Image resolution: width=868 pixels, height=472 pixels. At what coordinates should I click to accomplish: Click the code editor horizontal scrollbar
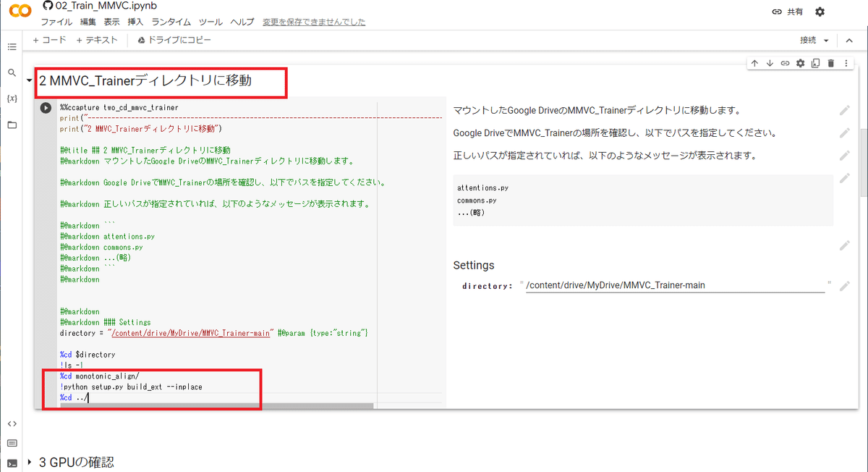[217, 406]
